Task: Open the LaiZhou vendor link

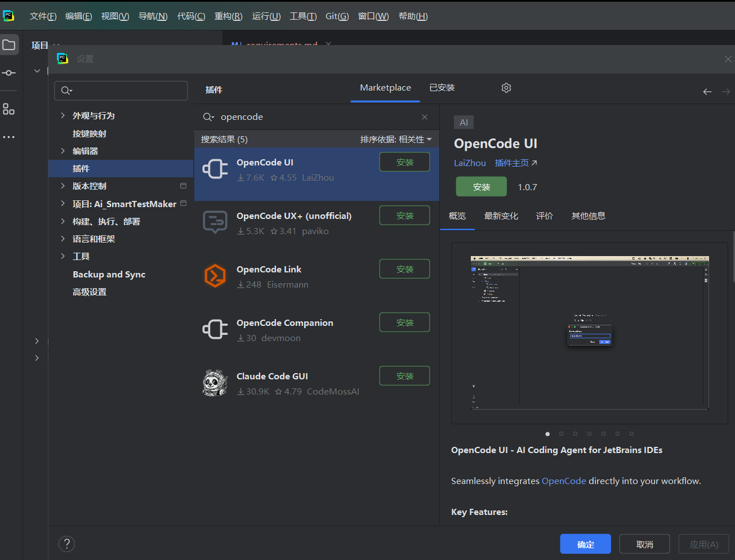Action: [470, 163]
